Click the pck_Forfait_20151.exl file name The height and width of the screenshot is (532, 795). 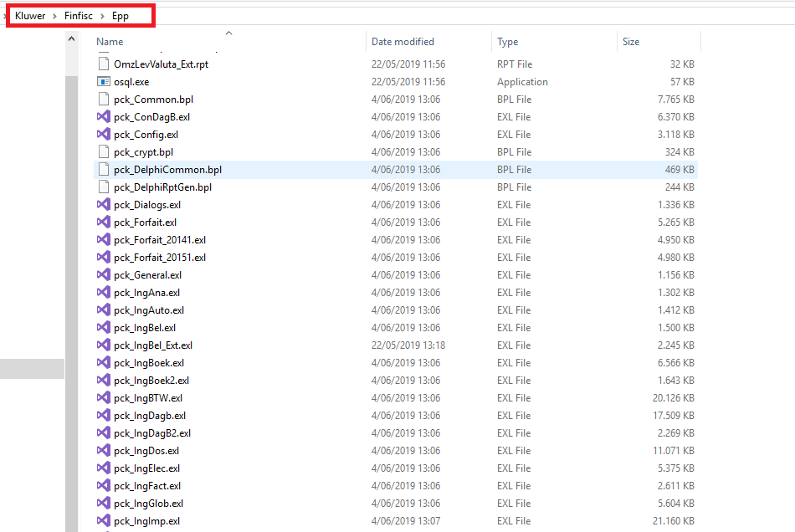coord(160,258)
